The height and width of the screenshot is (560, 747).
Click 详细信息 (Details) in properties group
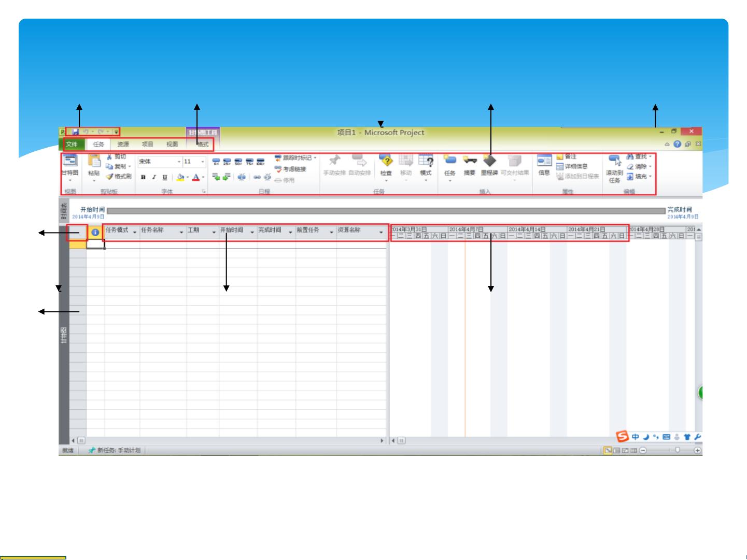[572, 166]
